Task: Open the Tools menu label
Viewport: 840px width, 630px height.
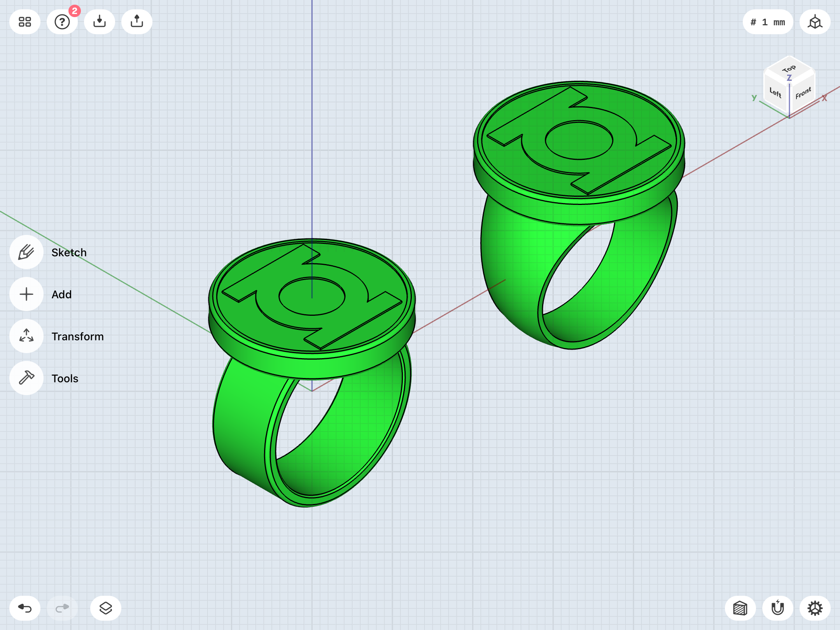Action: [x=65, y=378]
